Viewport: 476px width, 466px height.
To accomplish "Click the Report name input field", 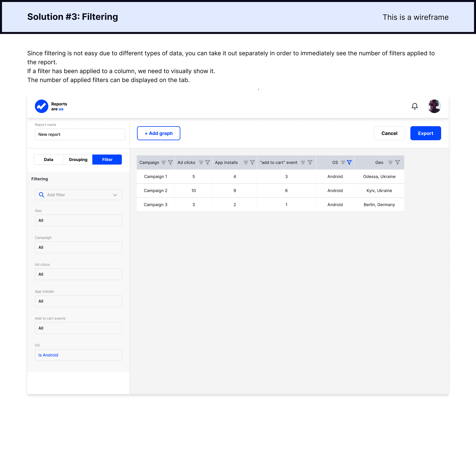I will (x=80, y=134).
